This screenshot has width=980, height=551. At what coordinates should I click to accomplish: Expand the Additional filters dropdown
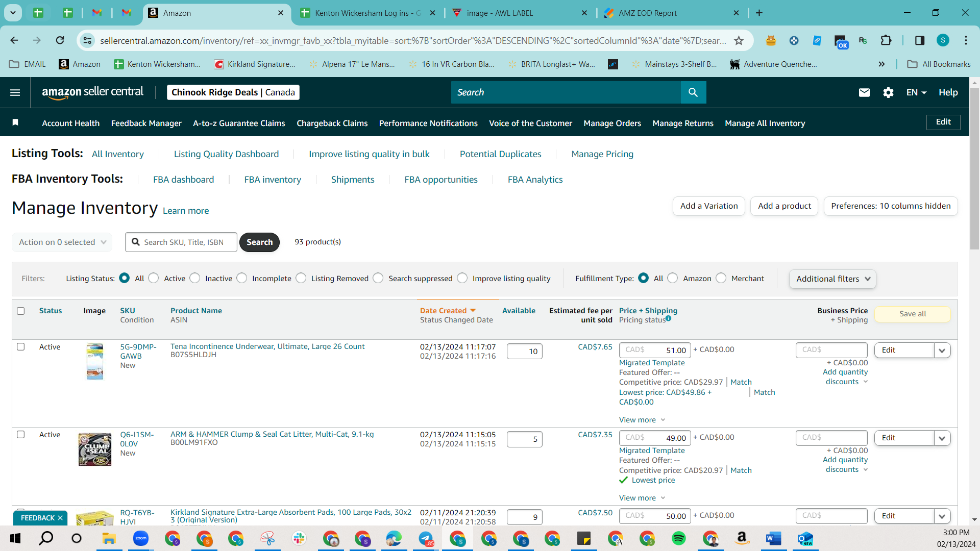pos(832,279)
